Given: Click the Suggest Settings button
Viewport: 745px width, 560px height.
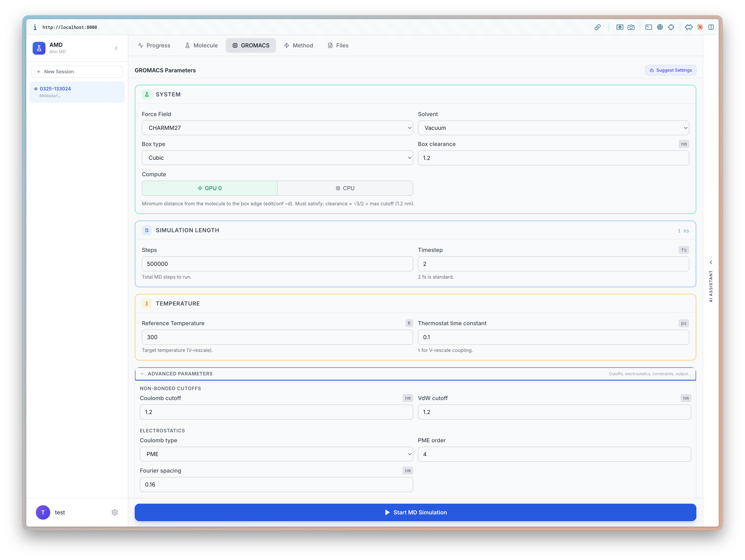Looking at the screenshot, I should click(x=670, y=70).
